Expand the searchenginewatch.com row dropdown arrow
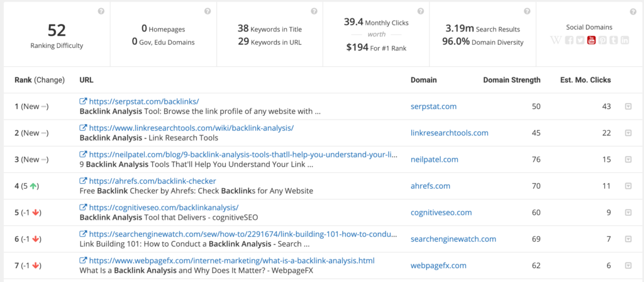The height and width of the screenshot is (282, 644). [628, 239]
